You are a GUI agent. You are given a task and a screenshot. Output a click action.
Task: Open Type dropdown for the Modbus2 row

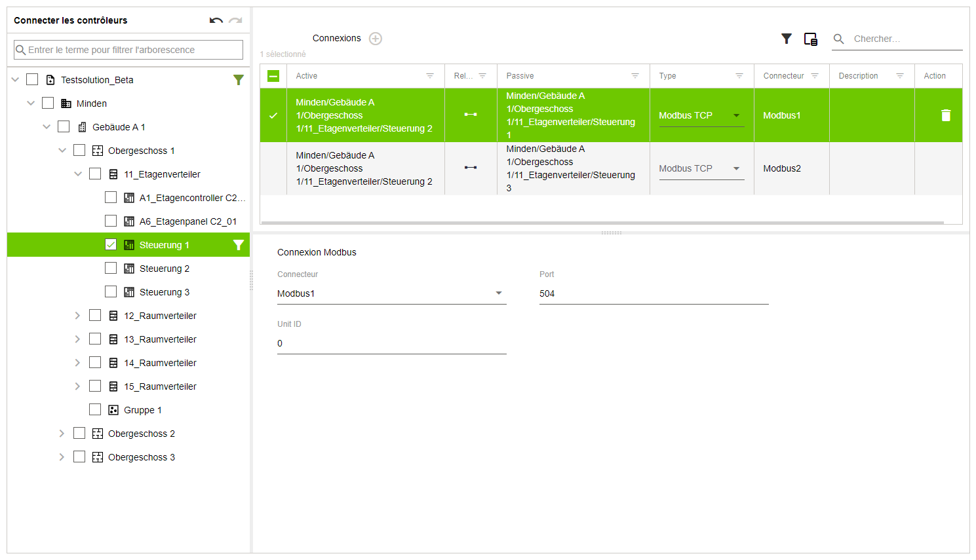(736, 168)
